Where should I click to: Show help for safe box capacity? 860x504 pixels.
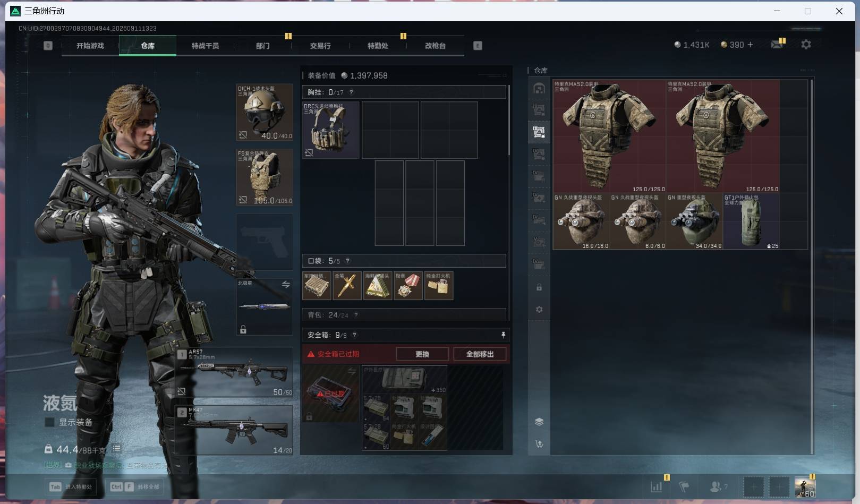[354, 335]
